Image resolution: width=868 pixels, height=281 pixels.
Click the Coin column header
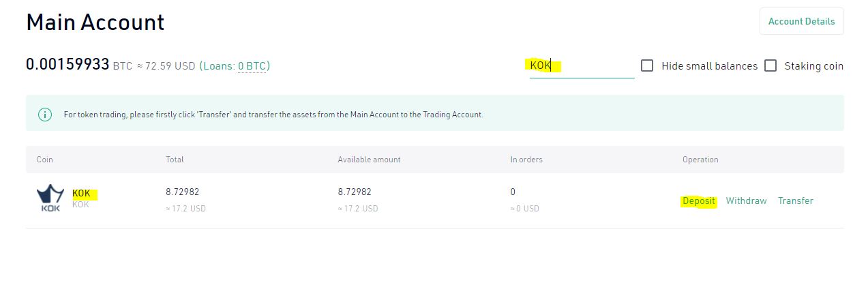point(45,160)
